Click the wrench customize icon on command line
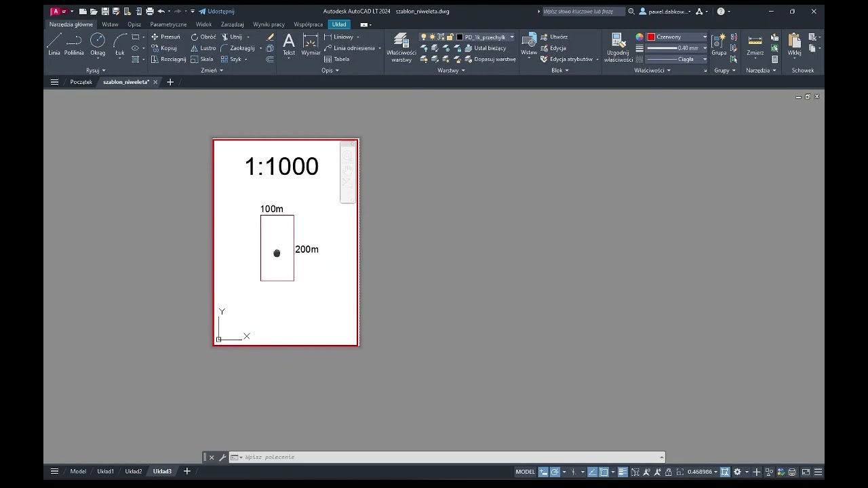 222,457
